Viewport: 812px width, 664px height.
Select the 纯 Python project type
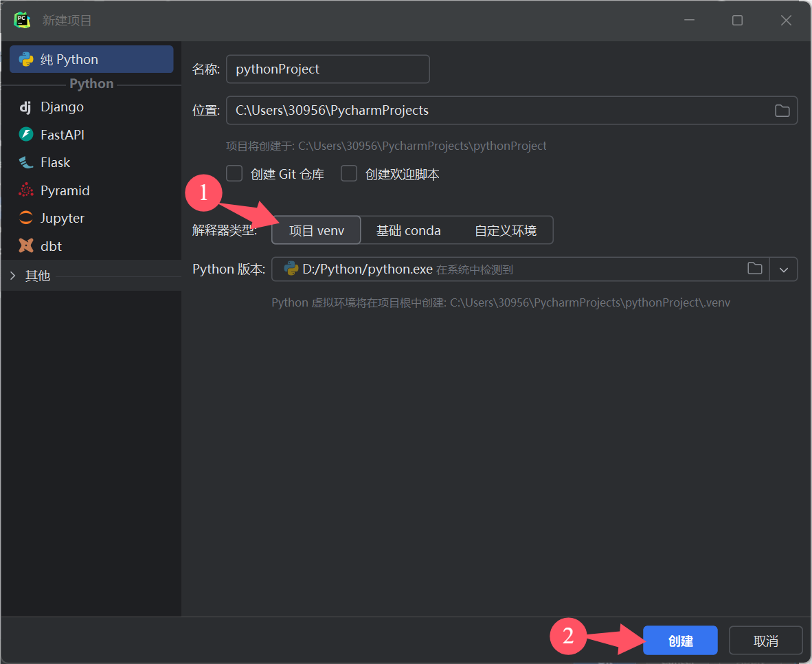coord(91,59)
